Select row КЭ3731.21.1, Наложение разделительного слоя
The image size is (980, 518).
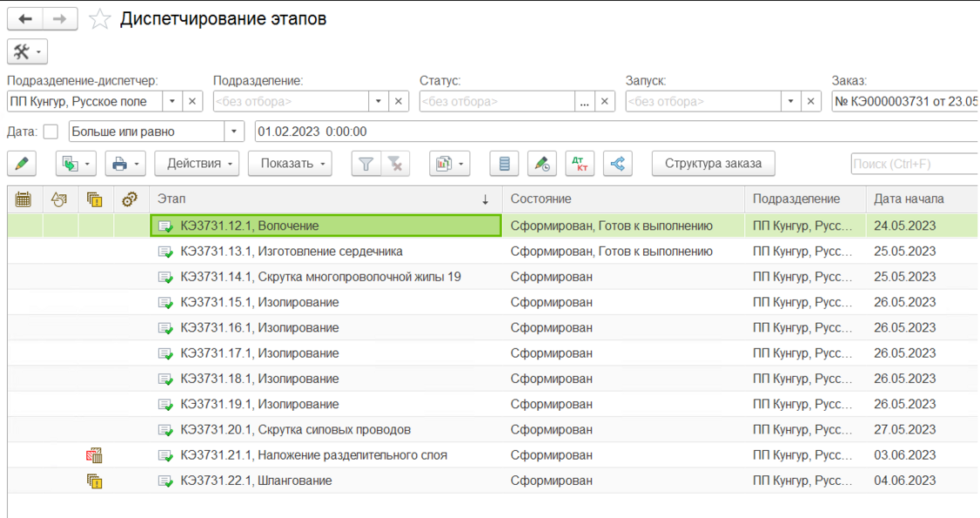click(x=493, y=455)
